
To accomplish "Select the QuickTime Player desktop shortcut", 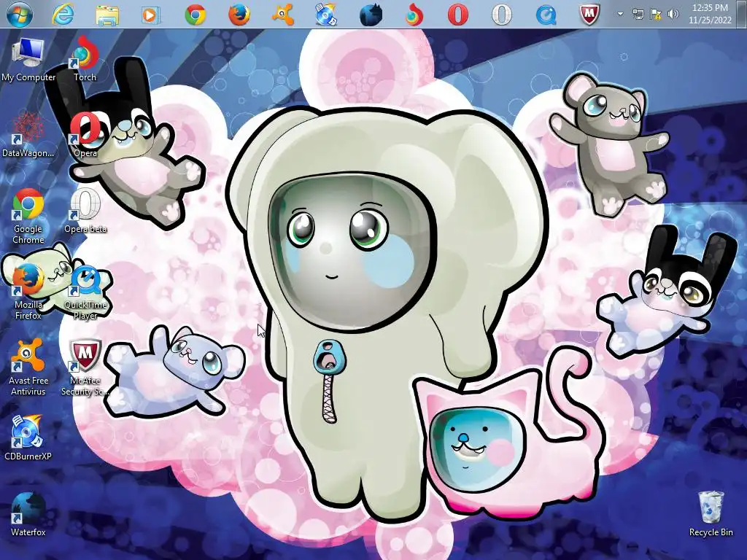I will (85, 292).
